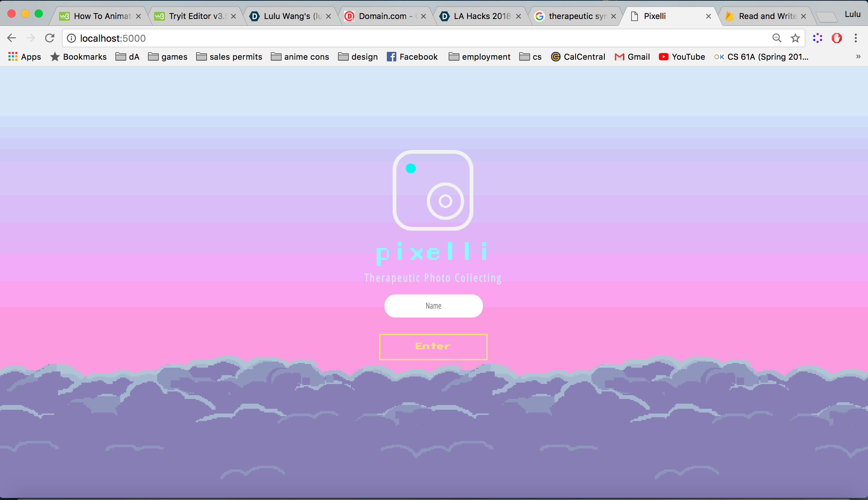Open the Apps grid shortcut
The image size is (868, 500).
pos(24,57)
